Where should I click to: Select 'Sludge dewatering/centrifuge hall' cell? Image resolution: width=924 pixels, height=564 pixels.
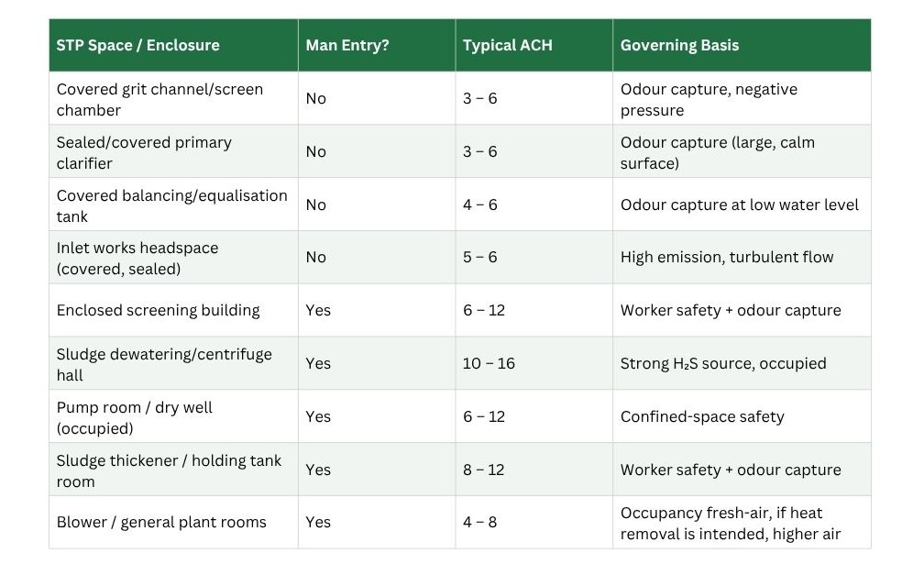coord(173,364)
